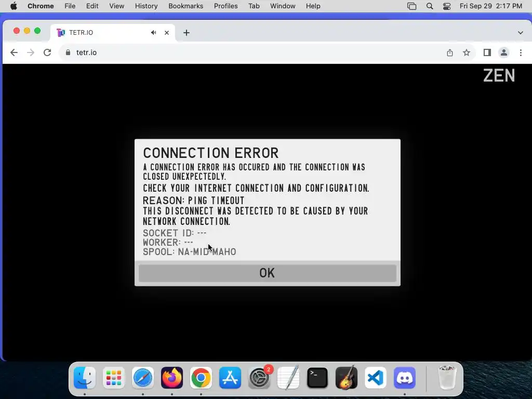Open the Help menu
Screen dimensions: 532x399
pyautogui.click(x=313, y=6)
